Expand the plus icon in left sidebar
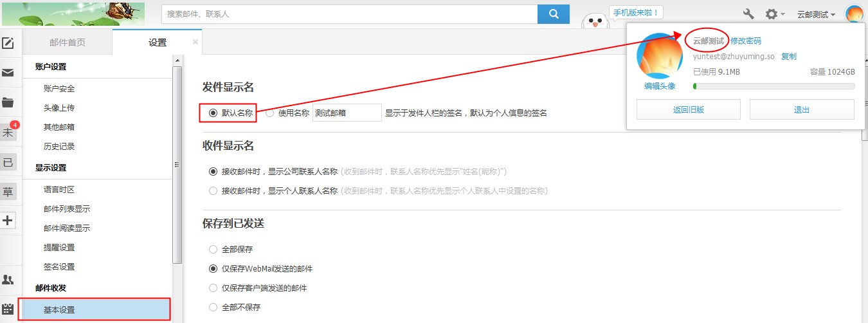This screenshot has height=323, width=868. click(x=8, y=221)
